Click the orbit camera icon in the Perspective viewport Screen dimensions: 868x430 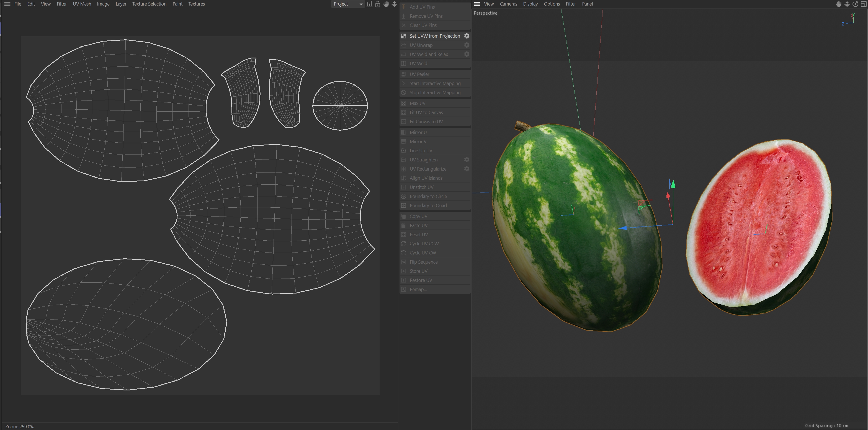[x=855, y=4]
